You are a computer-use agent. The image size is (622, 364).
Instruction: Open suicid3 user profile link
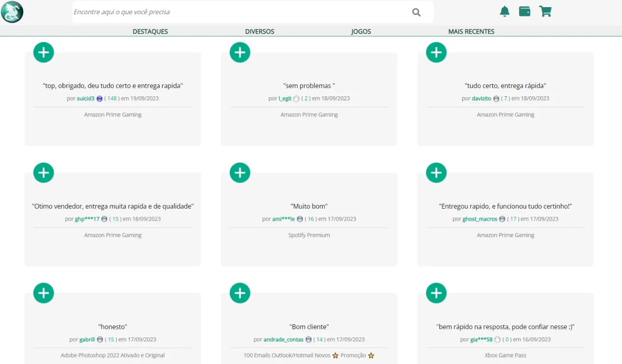pos(86,99)
